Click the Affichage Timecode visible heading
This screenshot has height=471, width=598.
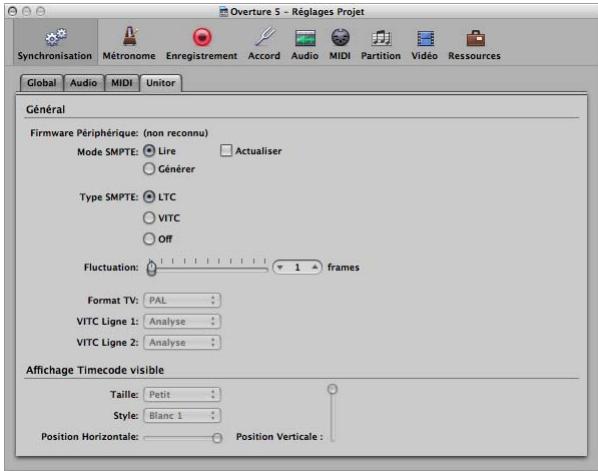pyautogui.click(x=95, y=370)
